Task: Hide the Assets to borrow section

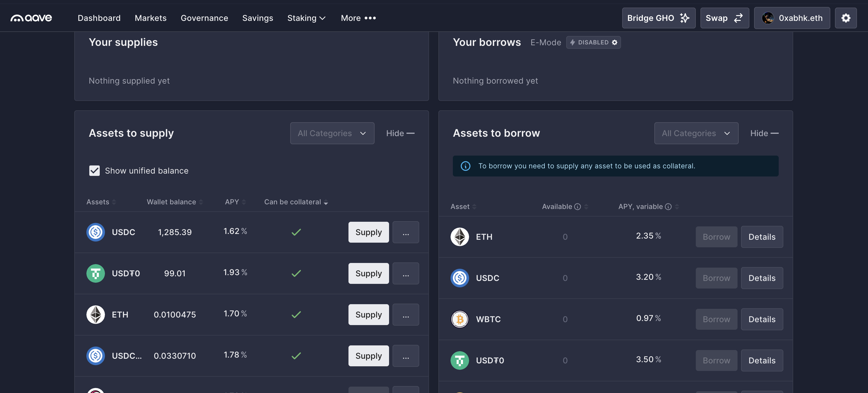Action: pyautogui.click(x=764, y=133)
